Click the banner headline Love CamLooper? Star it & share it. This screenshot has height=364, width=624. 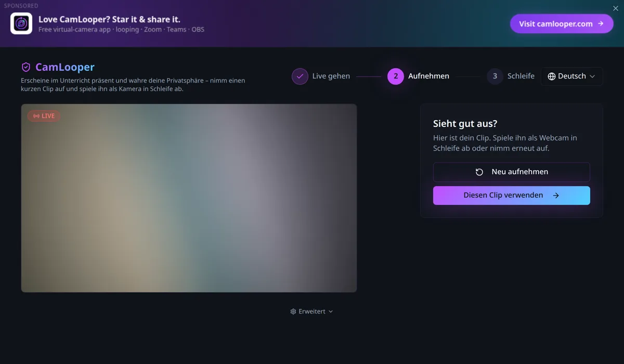pos(109,19)
